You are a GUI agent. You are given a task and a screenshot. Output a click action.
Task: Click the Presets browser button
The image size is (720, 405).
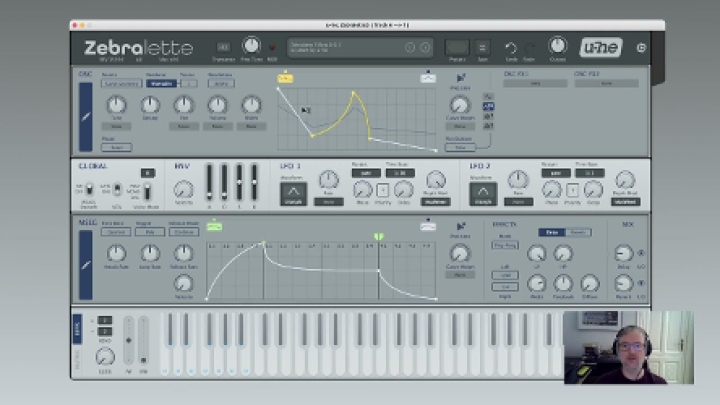pos(457,47)
